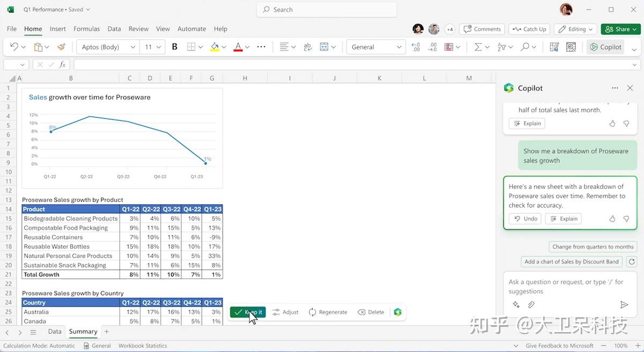Click the Search box in title bar

click(327, 10)
